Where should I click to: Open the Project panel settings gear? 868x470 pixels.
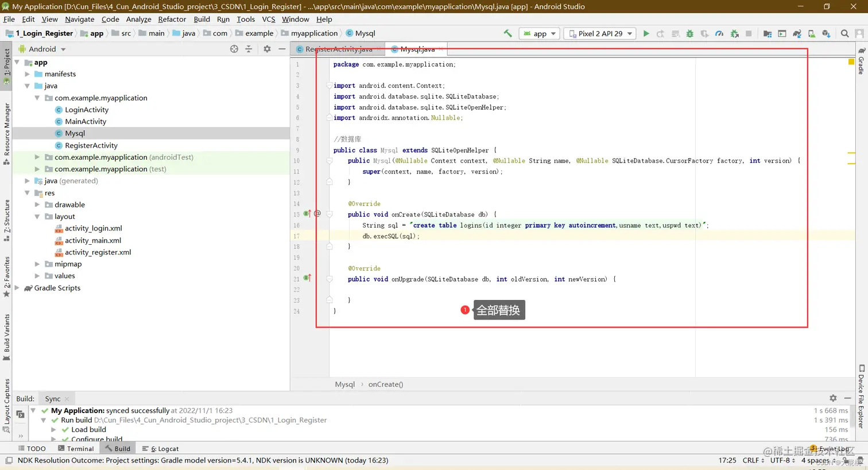pyautogui.click(x=267, y=49)
